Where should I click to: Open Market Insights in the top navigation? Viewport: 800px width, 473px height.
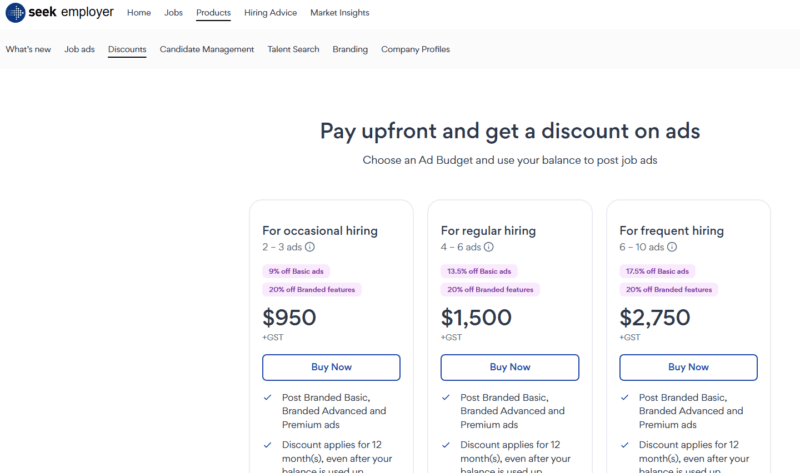[340, 13]
